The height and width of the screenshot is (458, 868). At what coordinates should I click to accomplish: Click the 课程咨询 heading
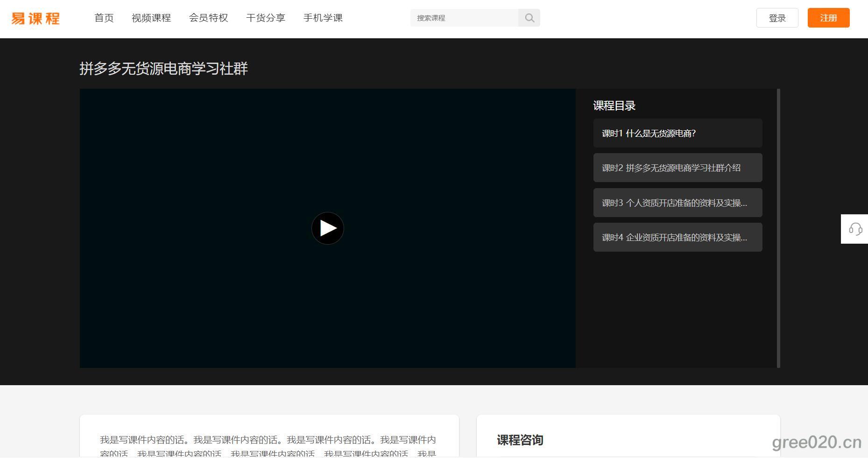point(520,440)
